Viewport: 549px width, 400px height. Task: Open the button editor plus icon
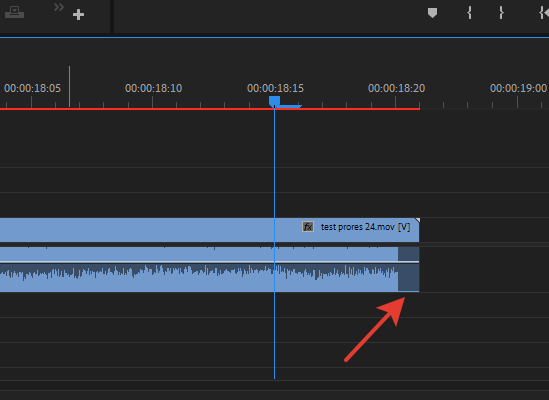(x=78, y=15)
